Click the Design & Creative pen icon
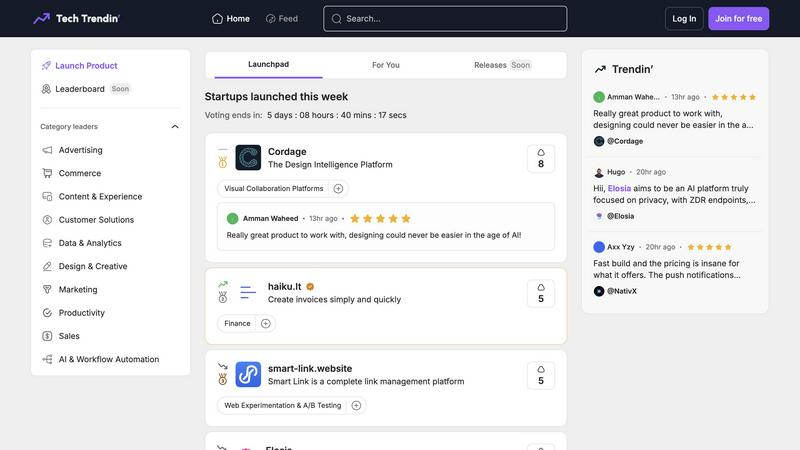Screen dimensions: 800x450 [47, 266]
